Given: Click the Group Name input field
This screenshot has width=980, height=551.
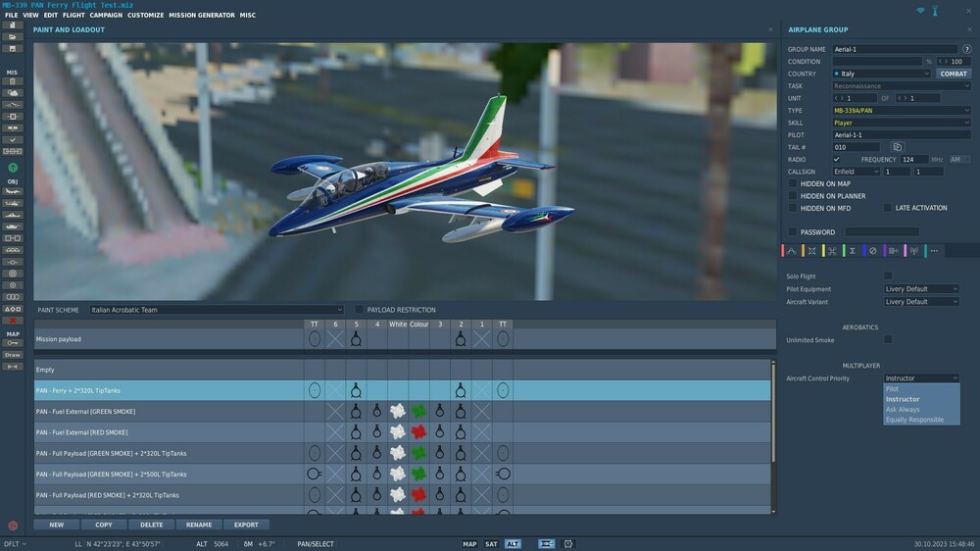Looking at the screenshot, I should [x=895, y=49].
